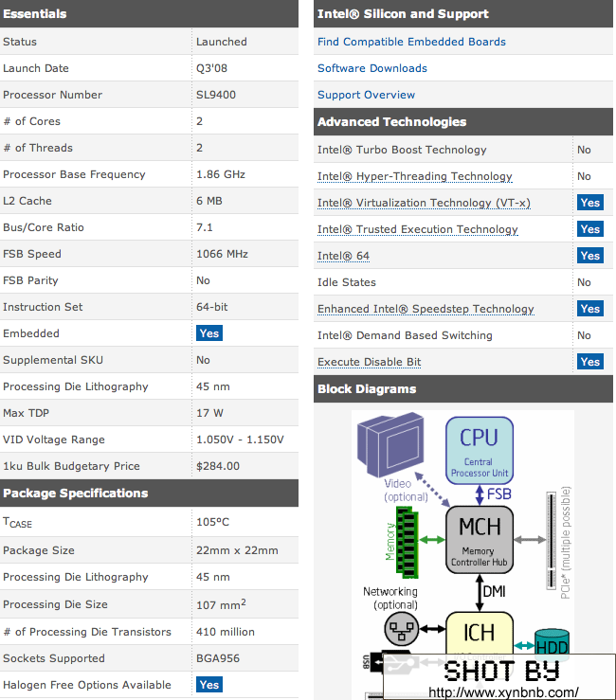Click No value beside Demand Based Switching
This screenshot has width=616, height=700.
[x=584, y=335]
